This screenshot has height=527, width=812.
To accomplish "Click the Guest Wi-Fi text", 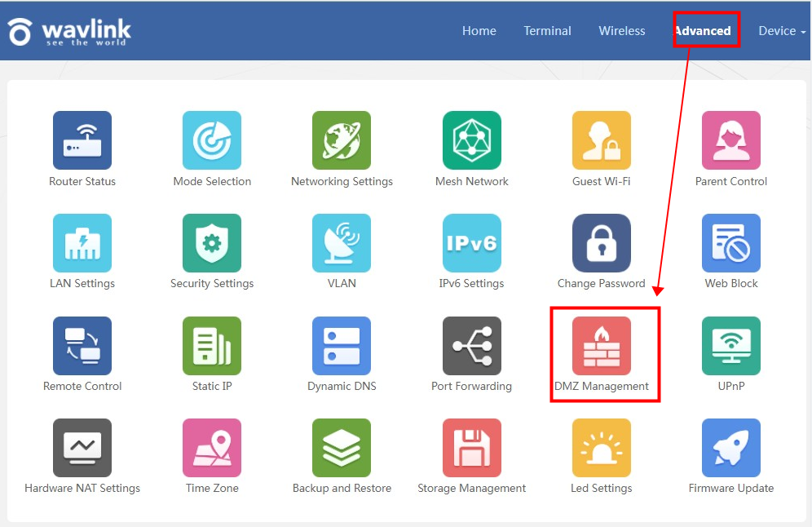I will 601,181.
